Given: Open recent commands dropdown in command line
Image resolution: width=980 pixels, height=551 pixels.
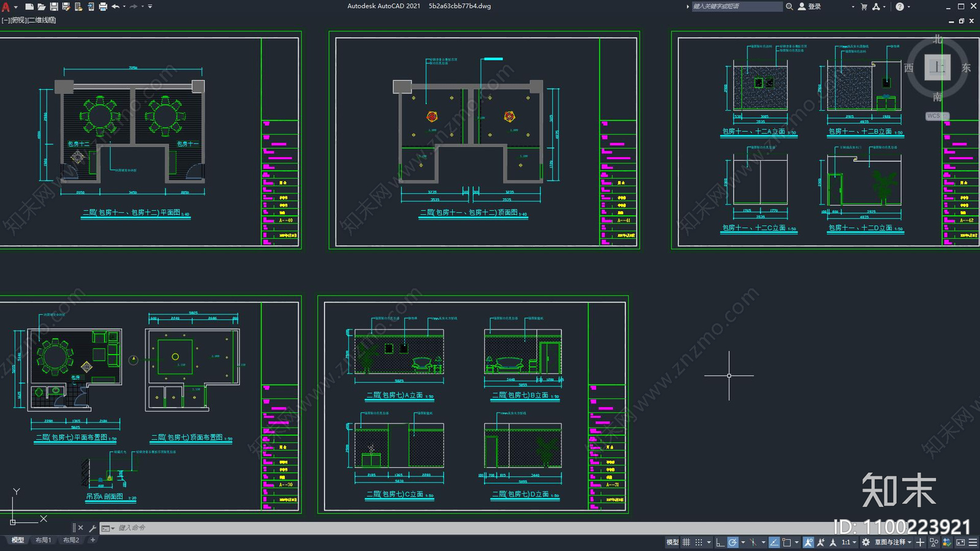Looking at the screenshot, I should [108, 528].
